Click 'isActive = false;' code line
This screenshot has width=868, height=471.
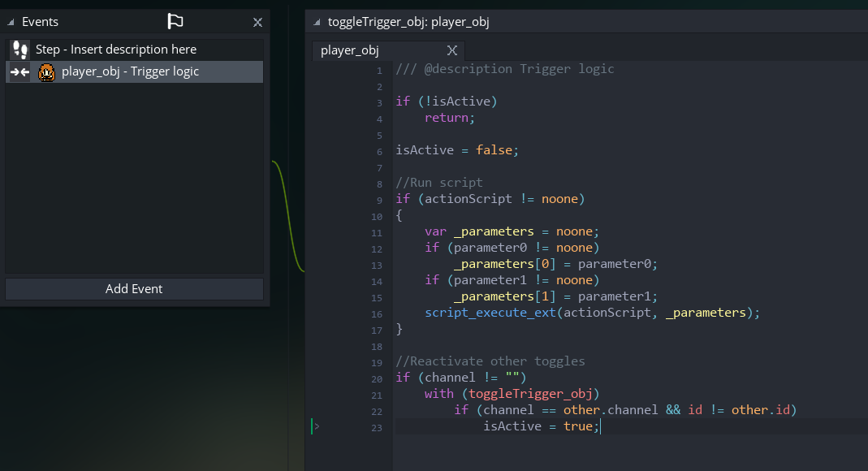[457, 150]
